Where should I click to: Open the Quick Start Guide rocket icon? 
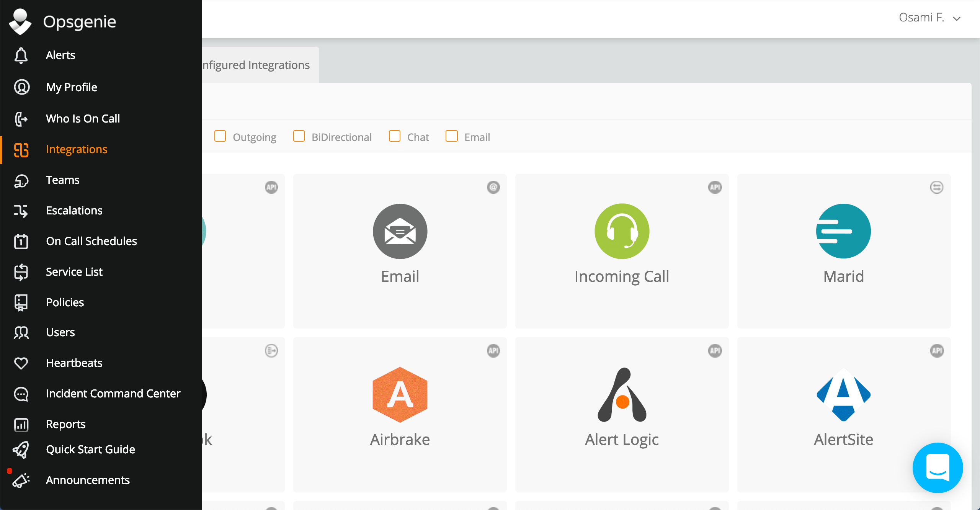(21, 450)
